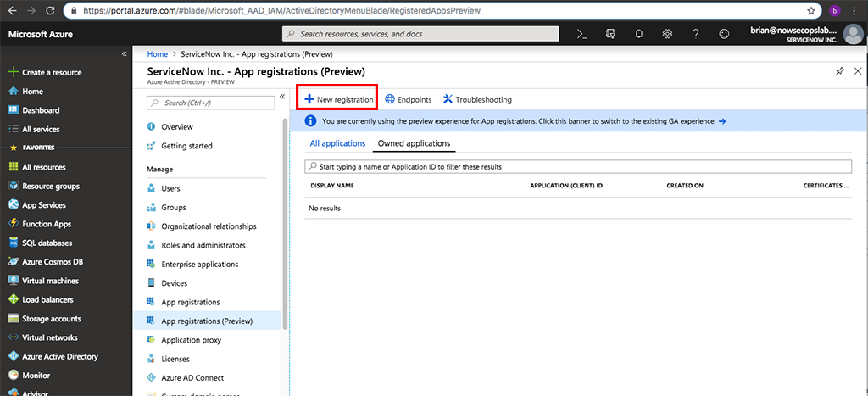Click the Created On column header
Viewport: 868px width, 396px height.
coord(685,186)
